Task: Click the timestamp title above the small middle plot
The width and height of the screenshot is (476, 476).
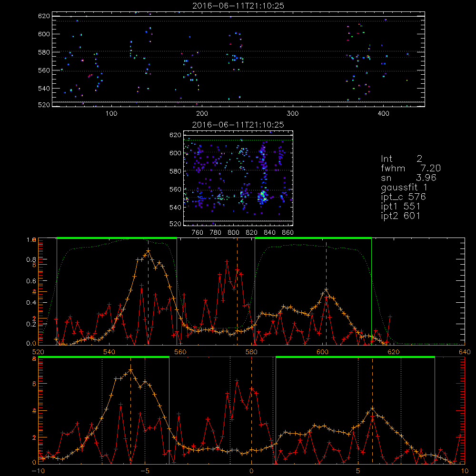Action: pos(238,125)
